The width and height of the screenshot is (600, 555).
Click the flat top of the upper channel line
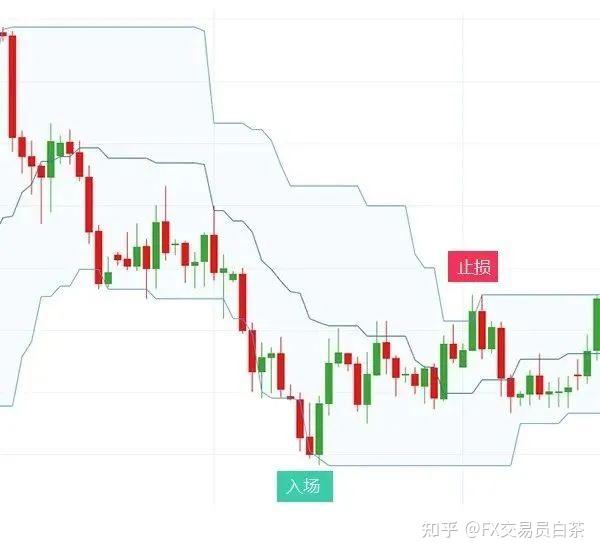click(103, 27)
